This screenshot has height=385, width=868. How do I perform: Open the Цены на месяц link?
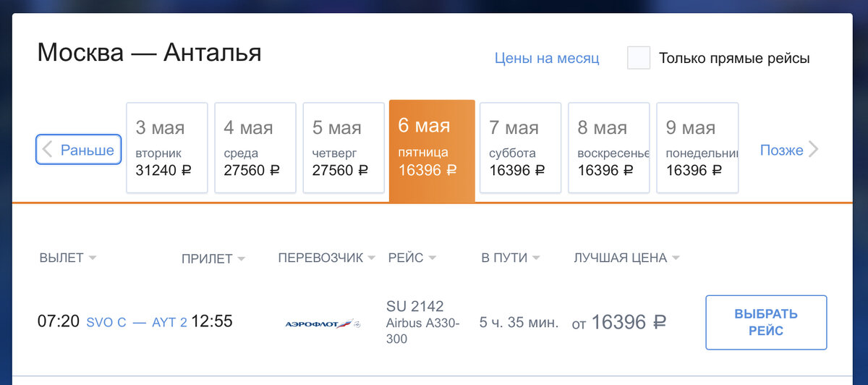[547, 59]
